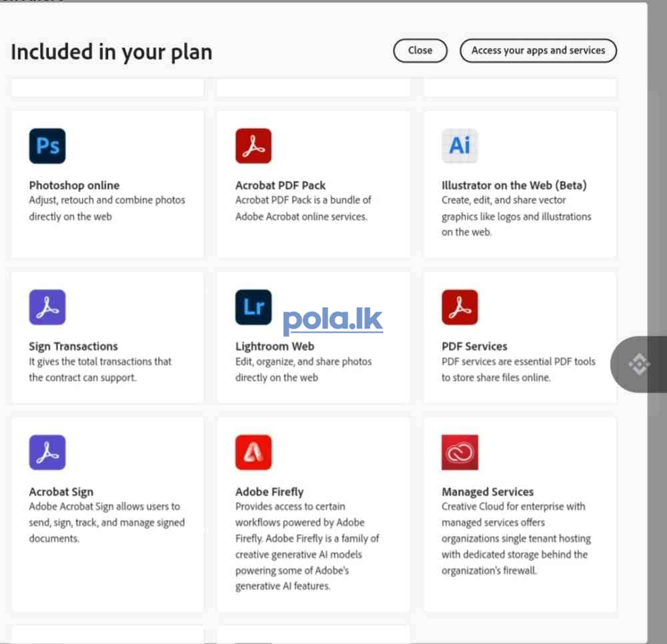Select the Adobe Firefly title

click(x=269, y=492)
